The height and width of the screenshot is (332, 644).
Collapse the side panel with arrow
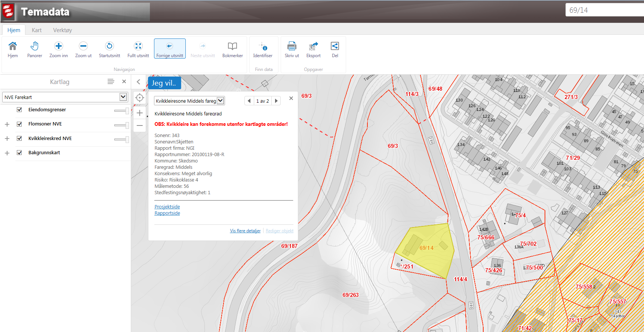[x=138, y=82]
